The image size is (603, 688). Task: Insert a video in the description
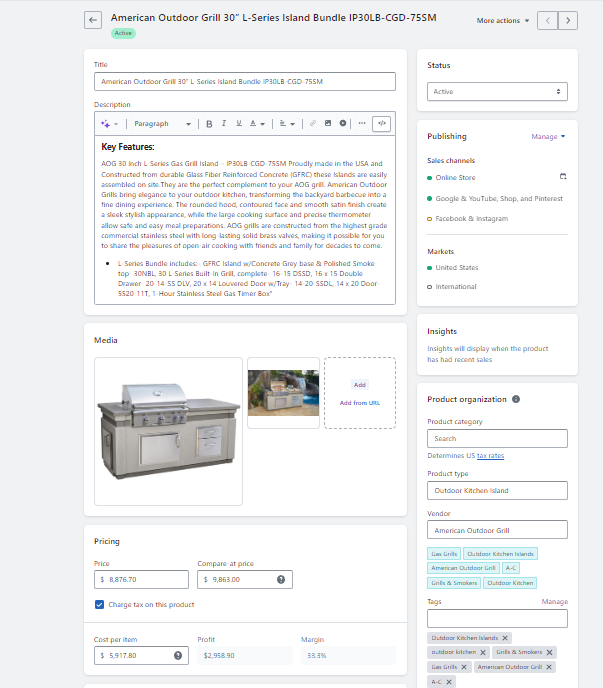(343, 124)
